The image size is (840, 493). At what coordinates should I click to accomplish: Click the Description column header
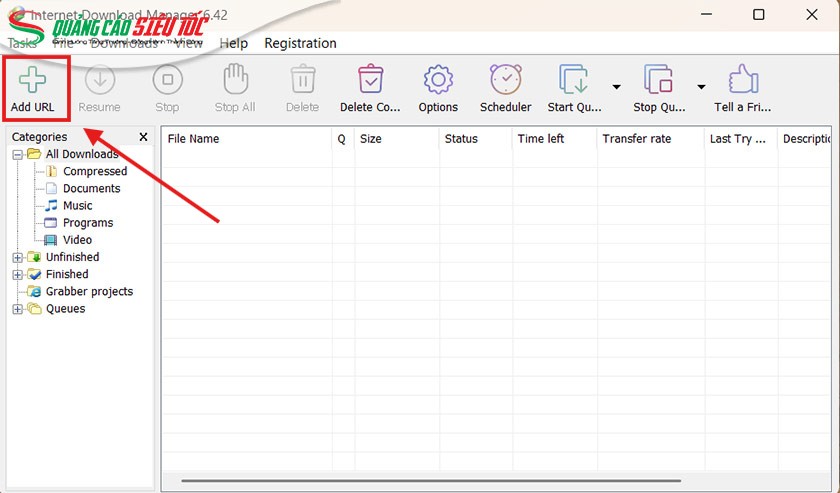pyautogui.click(x=805, y=139)
